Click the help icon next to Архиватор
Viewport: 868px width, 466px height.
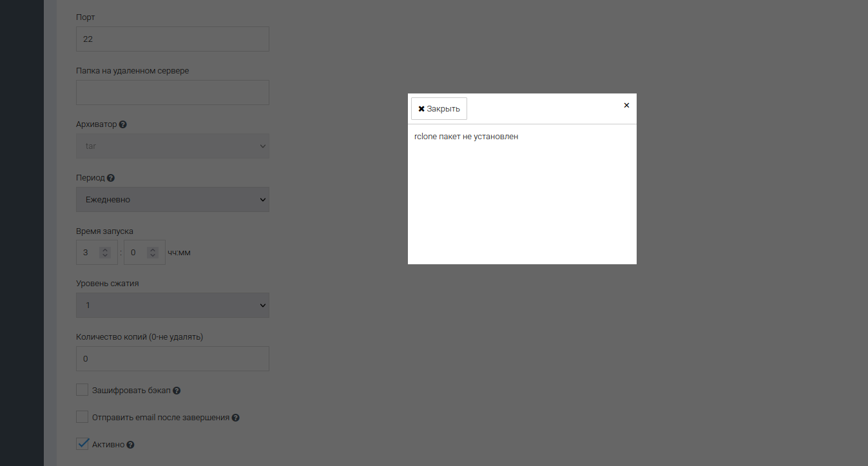tap(123, 124)
